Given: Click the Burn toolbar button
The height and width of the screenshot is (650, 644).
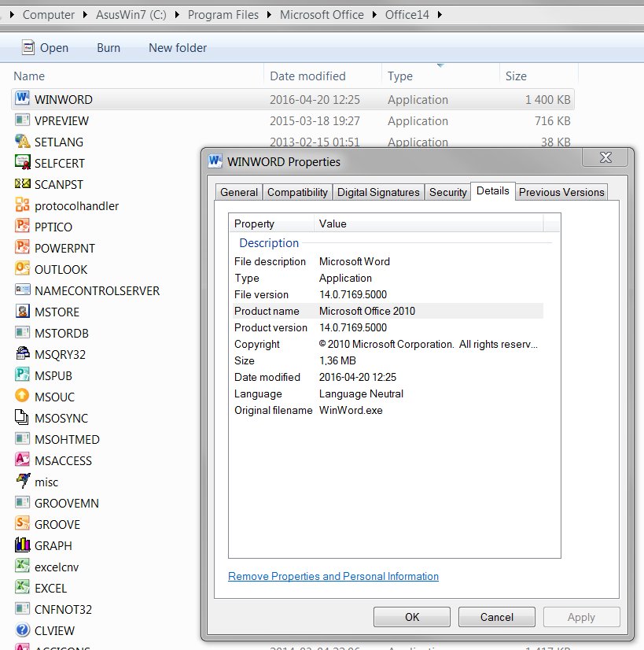Looking at the screenshot, I should pos(109,48).
